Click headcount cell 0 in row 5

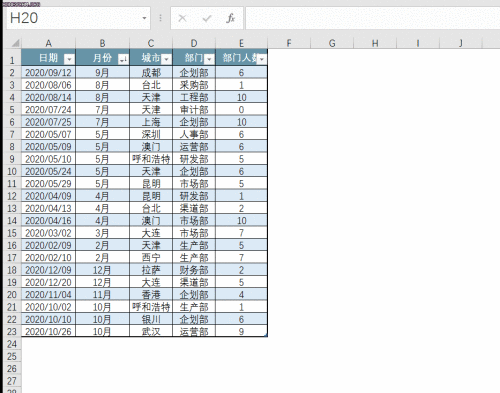click(x=241, y=110)
